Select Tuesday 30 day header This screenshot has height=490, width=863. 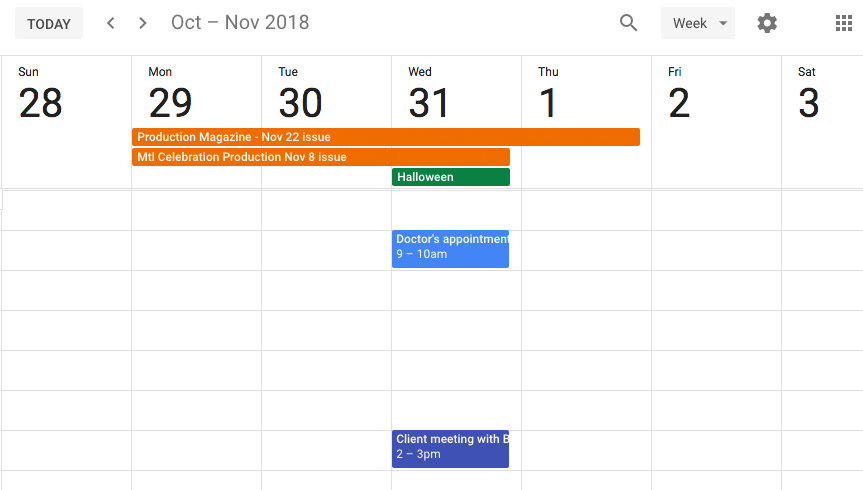pyautogui.click(x=300, y=94)
